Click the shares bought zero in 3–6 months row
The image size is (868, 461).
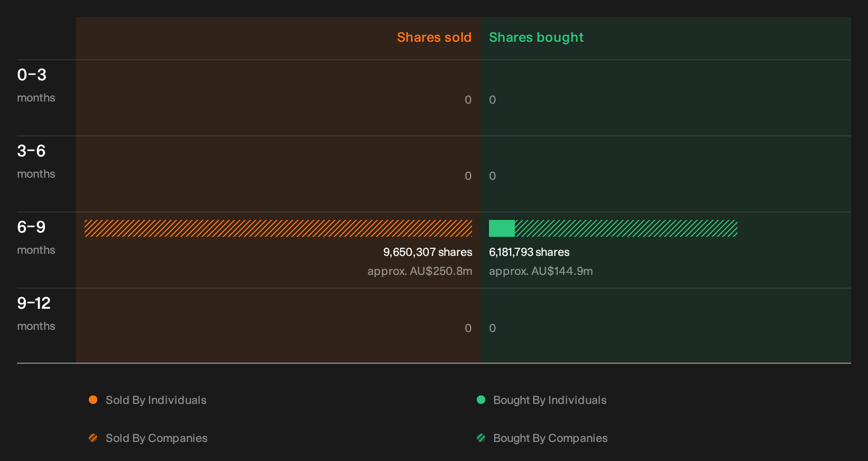click(x=493, y=176)
